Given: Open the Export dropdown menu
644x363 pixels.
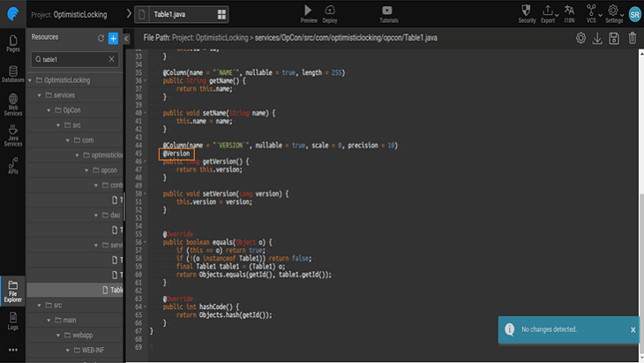Looking at the screenshot, I should (548, 11).
